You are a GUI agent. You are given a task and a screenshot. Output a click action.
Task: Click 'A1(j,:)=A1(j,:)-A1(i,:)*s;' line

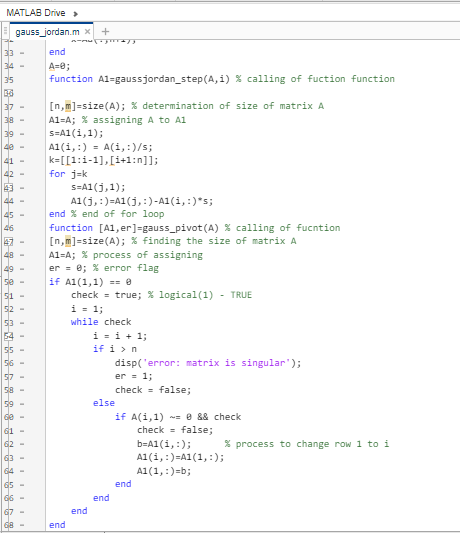[142, 201]
